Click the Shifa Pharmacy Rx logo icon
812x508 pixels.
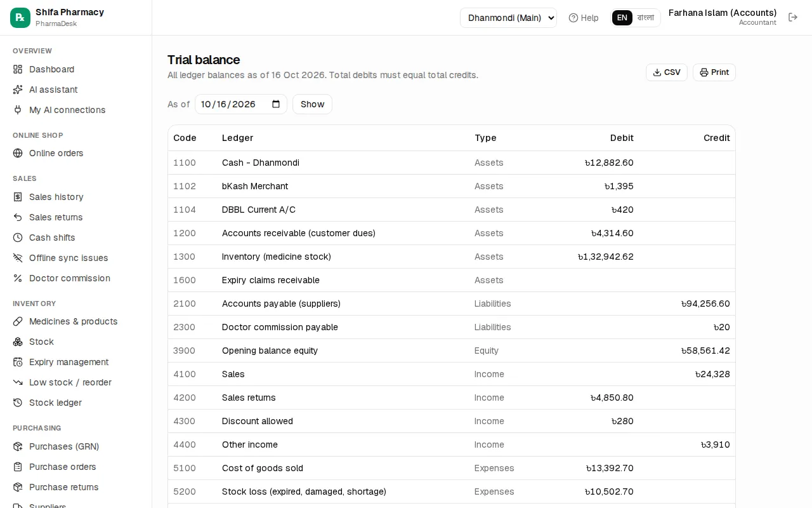pyautogui.click(x=20, y=18)
